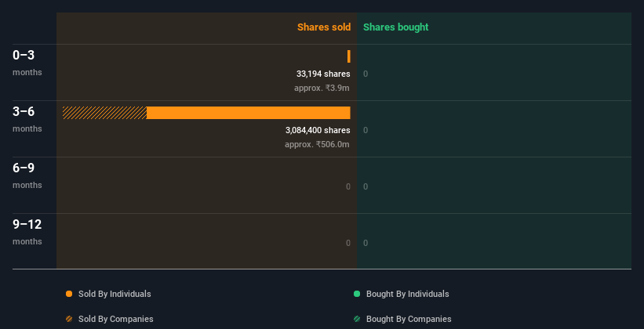The image size is (644, 329).
Task: Click shares sold zero in 6–9 months row
Action: (348, 186)
